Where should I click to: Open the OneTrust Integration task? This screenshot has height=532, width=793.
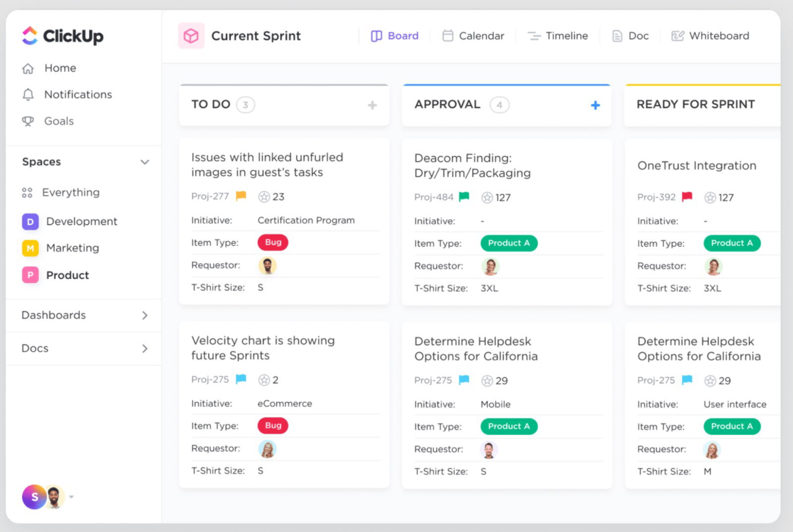[697, 166]
